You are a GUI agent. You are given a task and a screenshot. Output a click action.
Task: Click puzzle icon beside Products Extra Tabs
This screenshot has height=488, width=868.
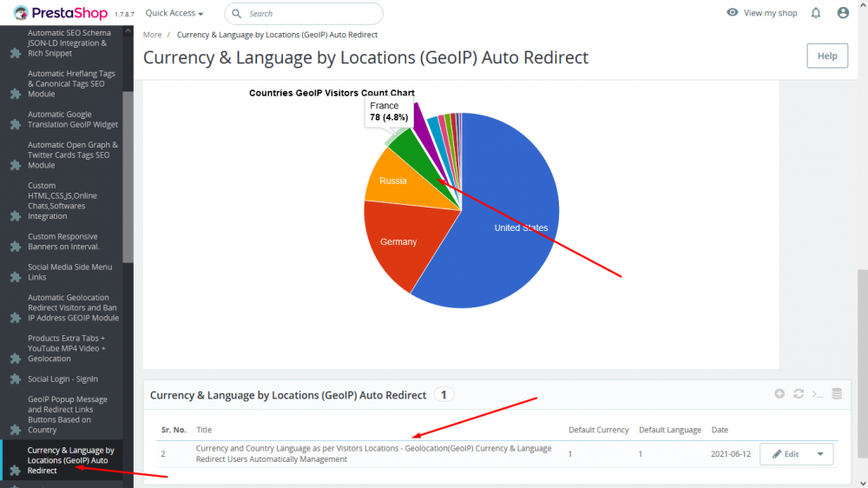(x=16, y=359)
